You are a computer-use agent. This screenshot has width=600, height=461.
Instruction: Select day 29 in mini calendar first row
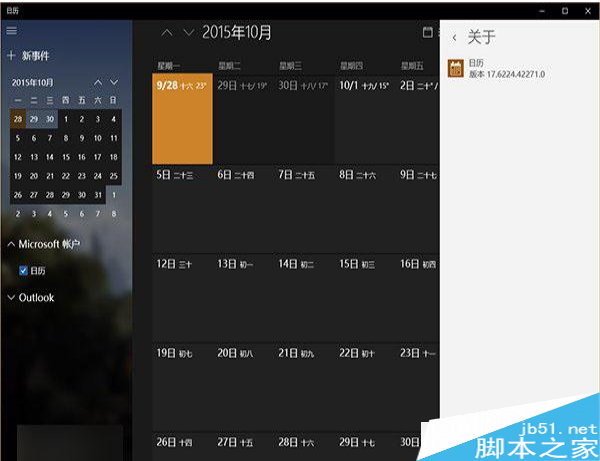coord(34,119)
